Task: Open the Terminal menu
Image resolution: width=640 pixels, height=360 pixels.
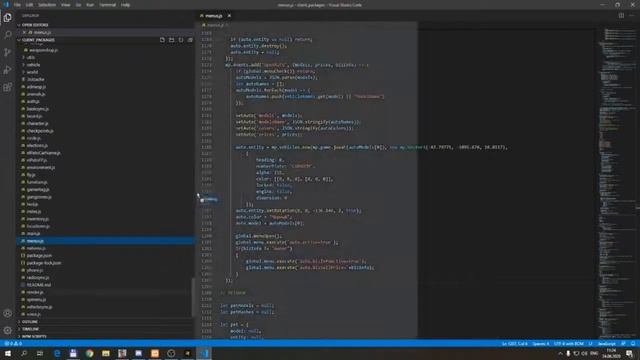Action: (108, 5)
